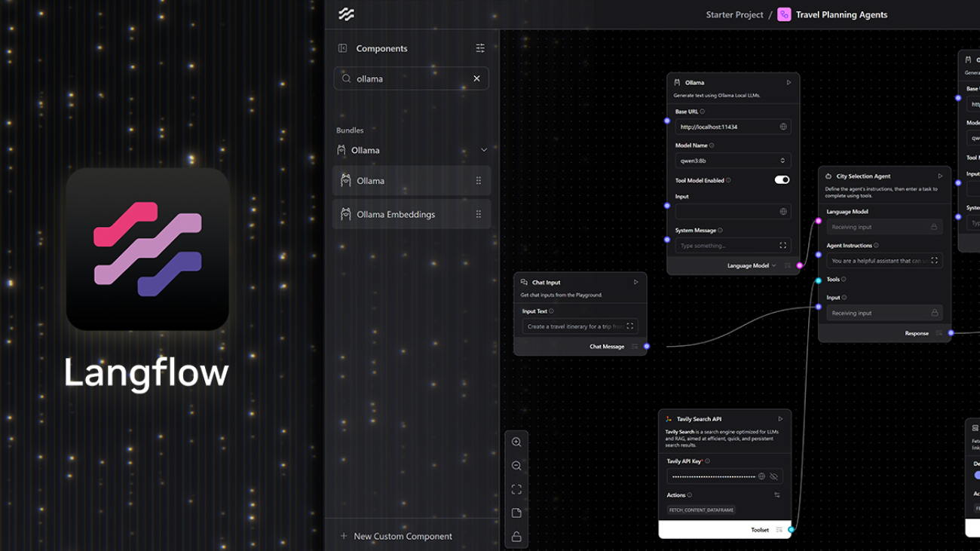
Task: Run the City Selection Agent node
Action: pos(940,176)
